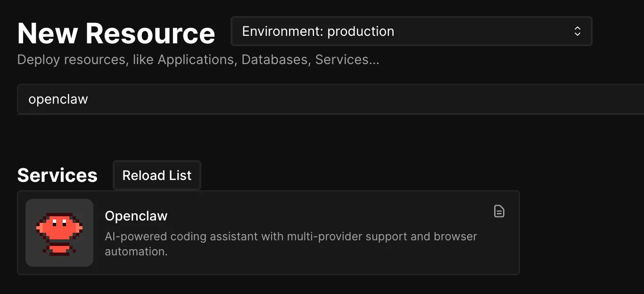Click the "Environment: production" label text
The width and height of the screenshot is (644, 294).
pos(318,32)
